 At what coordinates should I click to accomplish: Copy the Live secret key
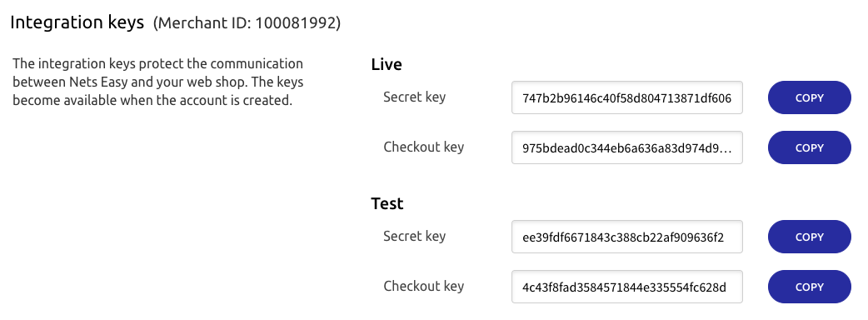[x=809, y=97]
